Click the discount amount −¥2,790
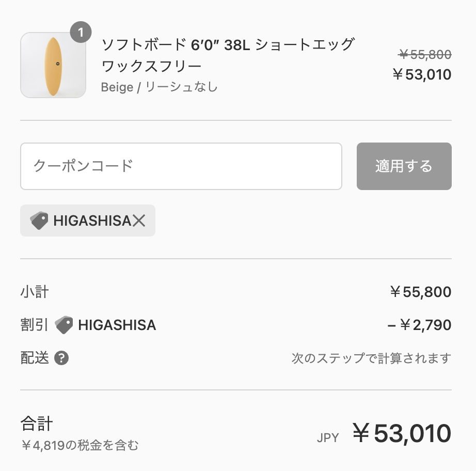Screen dimensions: 476x471 pyautogui.click(x=420, y=325)
